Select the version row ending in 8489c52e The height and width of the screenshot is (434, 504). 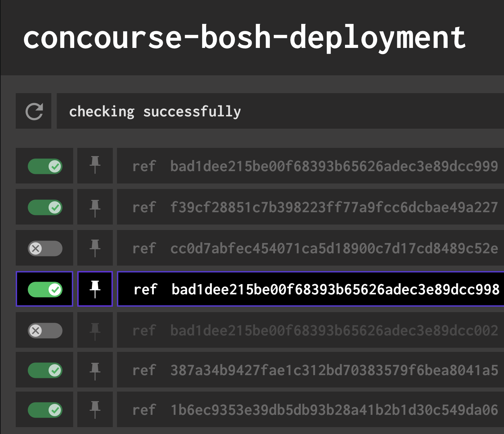click(x=308, y=248)
